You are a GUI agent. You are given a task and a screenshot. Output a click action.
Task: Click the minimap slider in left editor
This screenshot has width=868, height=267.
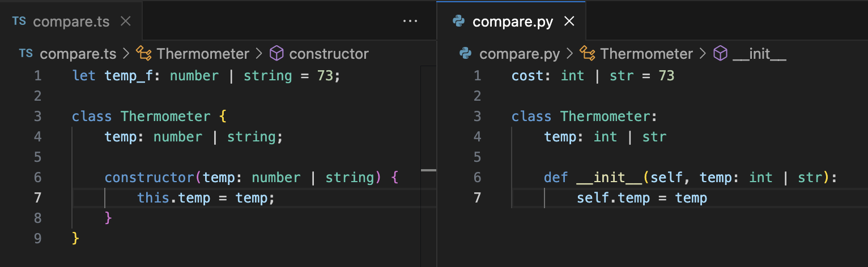click(x=428, y=170)
